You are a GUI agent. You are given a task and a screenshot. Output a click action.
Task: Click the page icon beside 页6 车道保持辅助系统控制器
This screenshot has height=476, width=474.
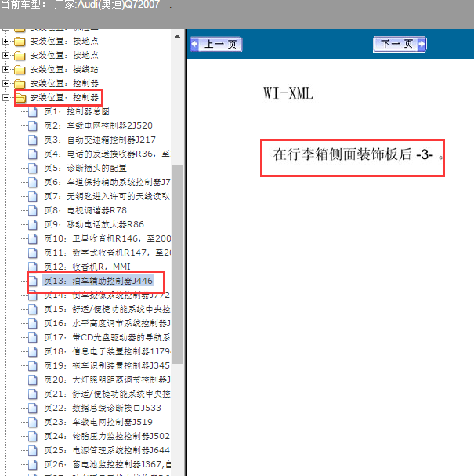[x=33, y=182]
